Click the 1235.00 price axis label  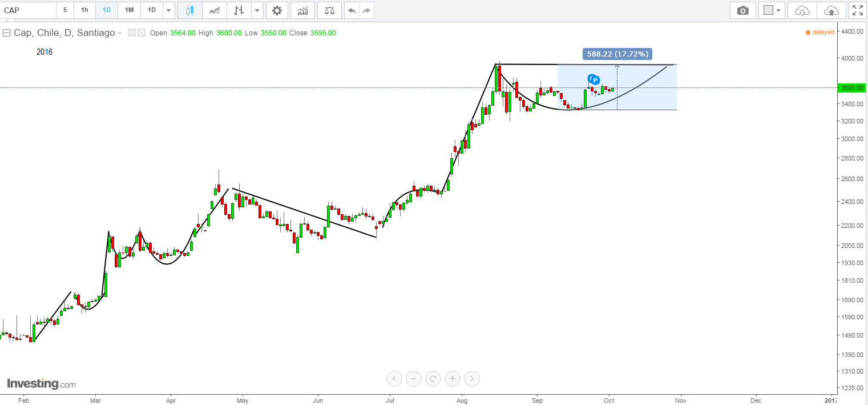[851, 388]
